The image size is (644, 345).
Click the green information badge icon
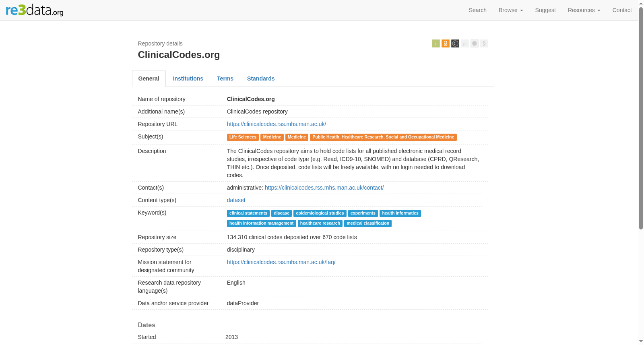pos(436,43)
